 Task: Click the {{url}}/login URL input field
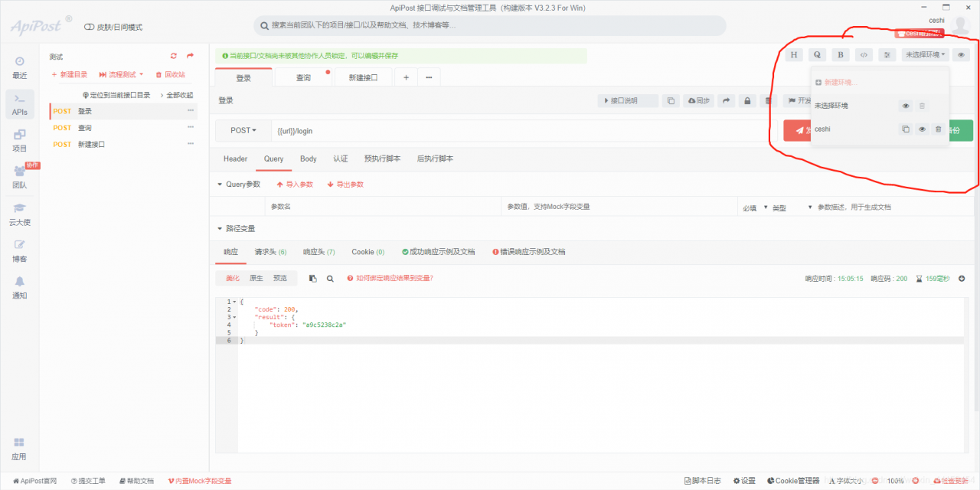tap(525, 131)
